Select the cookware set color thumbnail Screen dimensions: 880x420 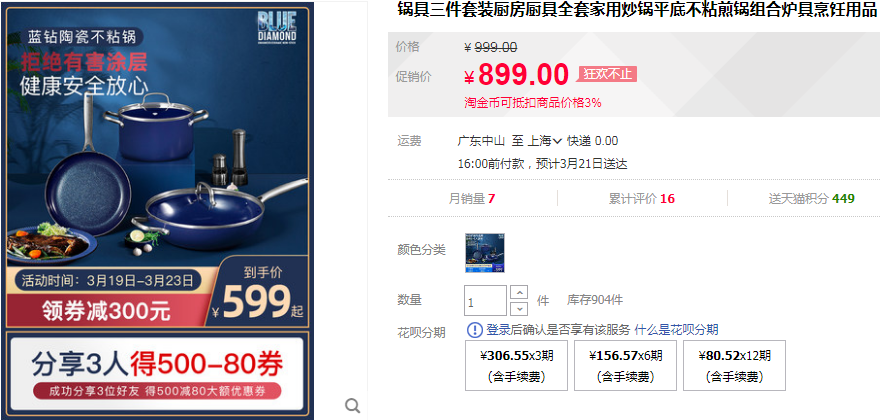[x=485, y=253]
